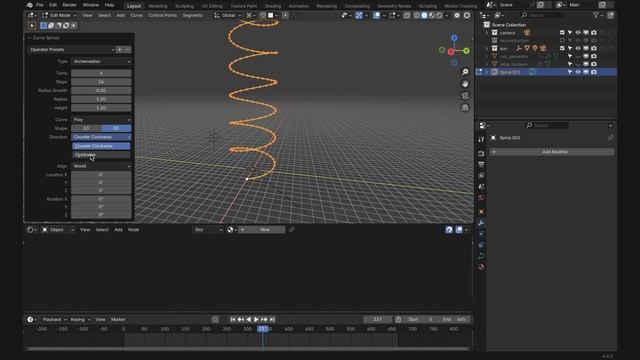The width and height of the screenshot is (640, 360).
Task: Click the green Y axis on navigation gizmo
Action: (x=466, y=51)
